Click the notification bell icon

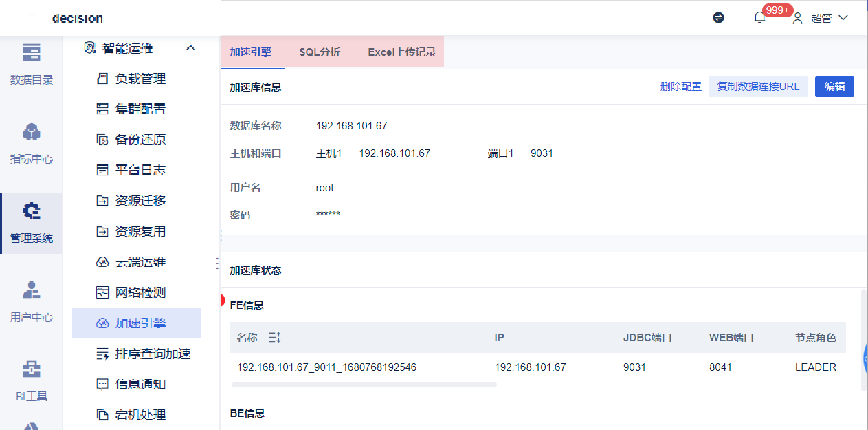759,18
